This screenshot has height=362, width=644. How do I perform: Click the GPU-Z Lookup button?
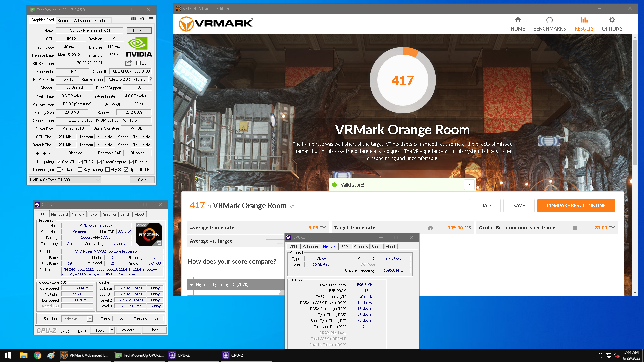pyautogui.click(x=139, y=31)
